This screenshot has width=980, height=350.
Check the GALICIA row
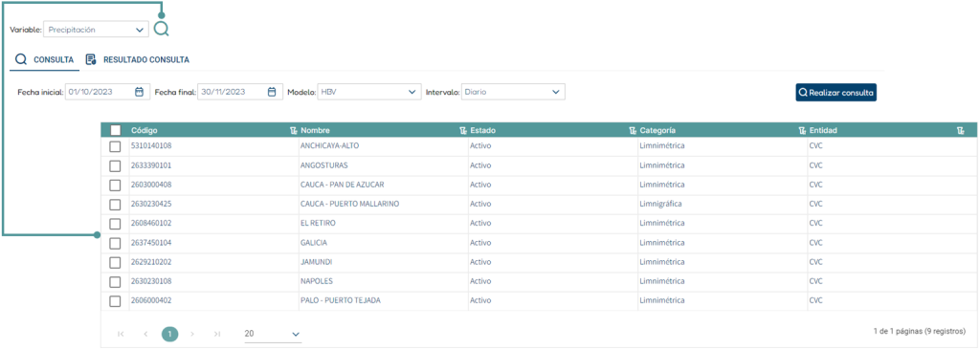click(x=115, y=243)
